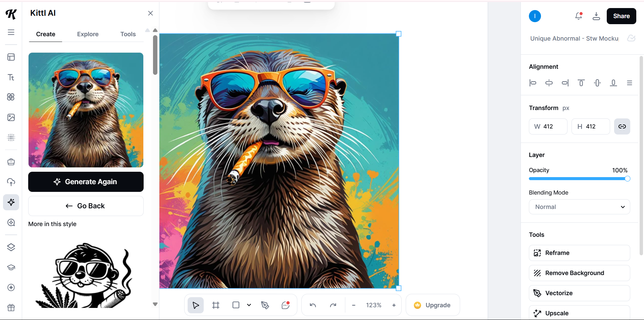Screen dimensions: 644x320
Task: Open the hamburger menu above the sidebar
Action: [11, 32]
